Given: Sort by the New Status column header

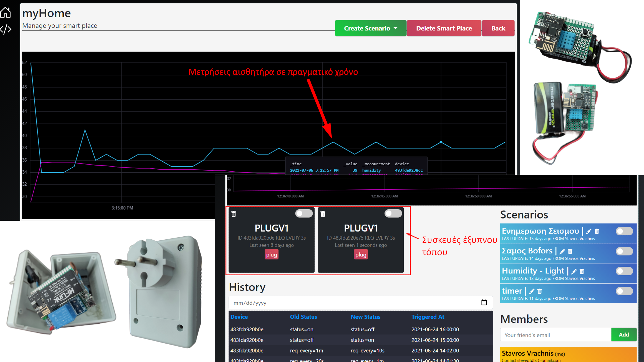Looking at the screenshot, I should [x=366, y=317].
